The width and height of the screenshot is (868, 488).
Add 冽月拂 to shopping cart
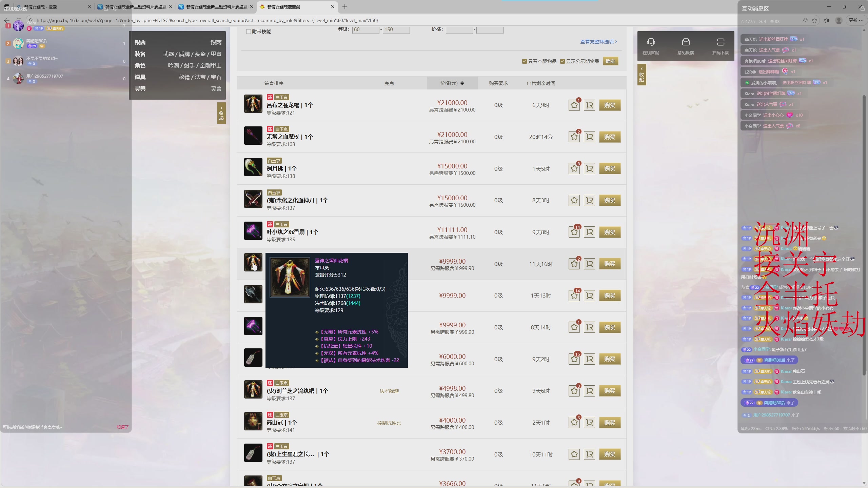[x=589, y=169]
